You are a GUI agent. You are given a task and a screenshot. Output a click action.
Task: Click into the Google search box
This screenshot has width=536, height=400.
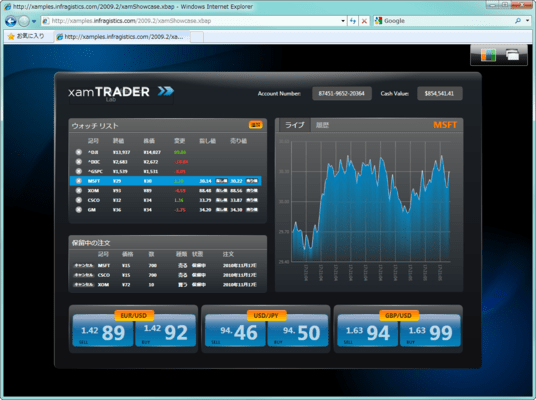(x=447, y=21)
